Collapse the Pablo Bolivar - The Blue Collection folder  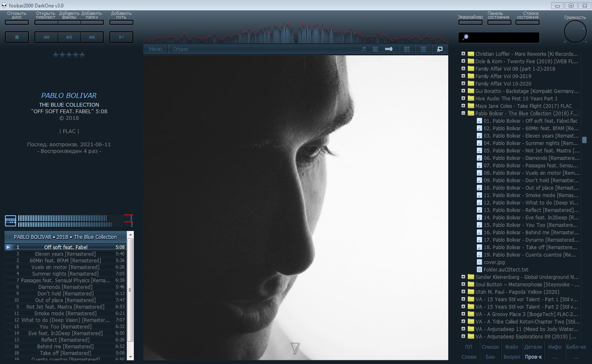[x=463, y=113]
